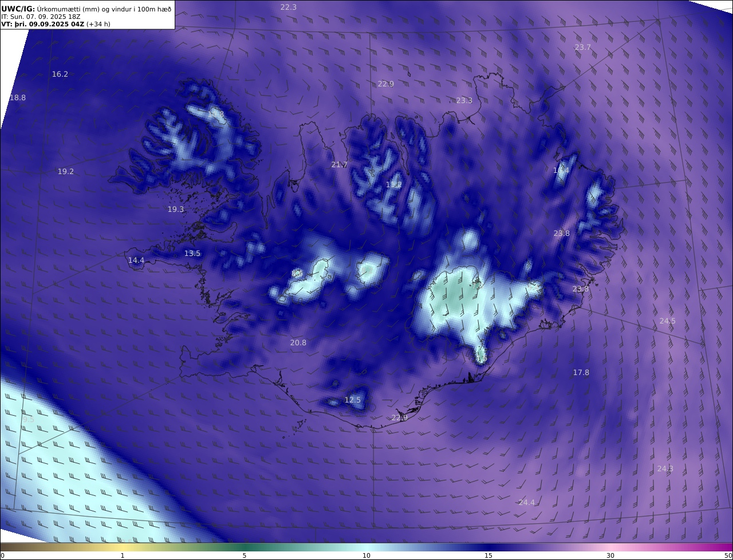Click the 19.3 value on the map
This screenshot has height=560, width=733.
point(176,210)
